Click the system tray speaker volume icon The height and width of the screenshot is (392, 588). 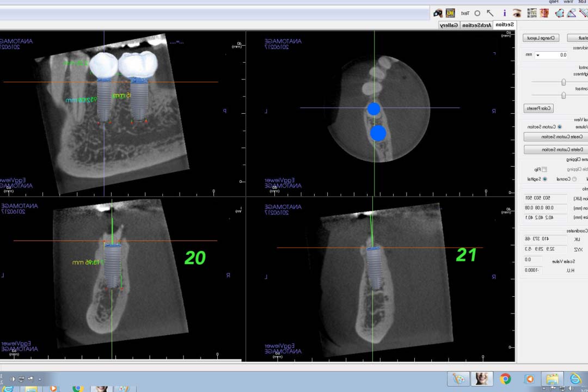click(13, 379)
